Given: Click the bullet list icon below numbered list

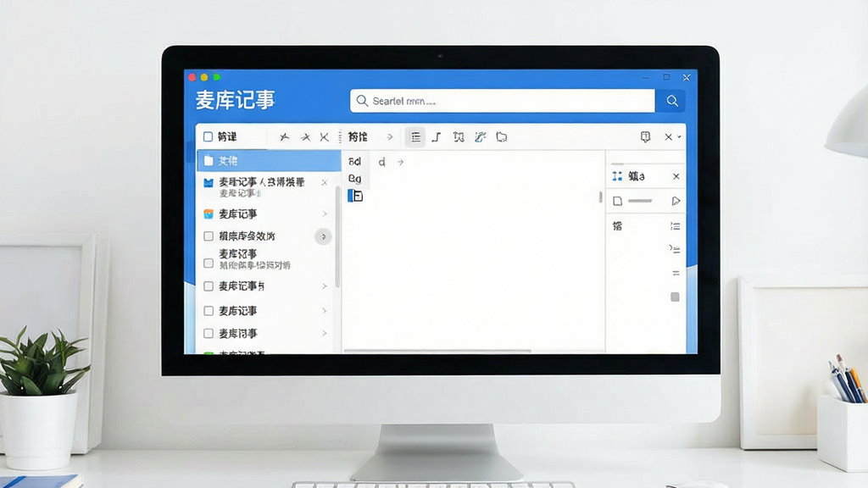Looking at the screenshot, I should [x=674, y=249].
